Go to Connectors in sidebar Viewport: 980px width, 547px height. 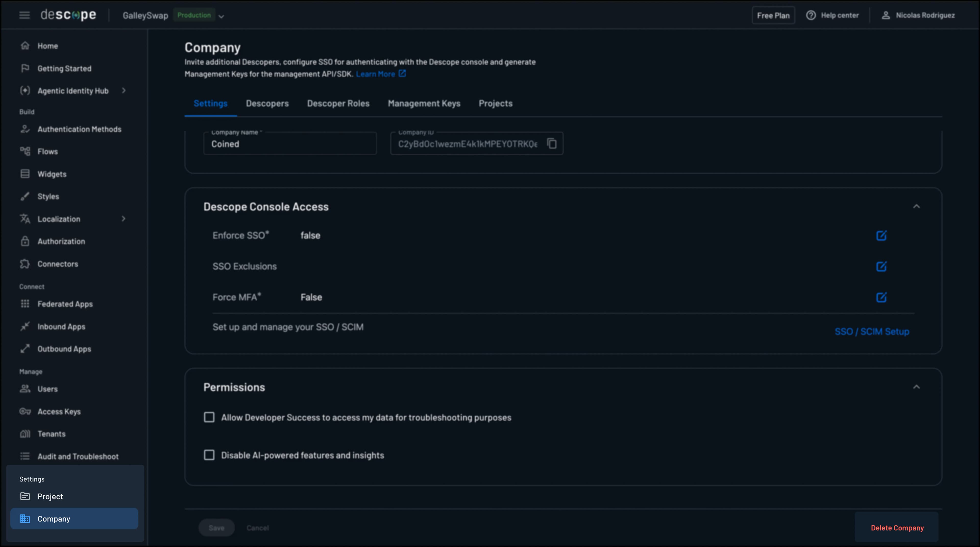click(57, 264)
